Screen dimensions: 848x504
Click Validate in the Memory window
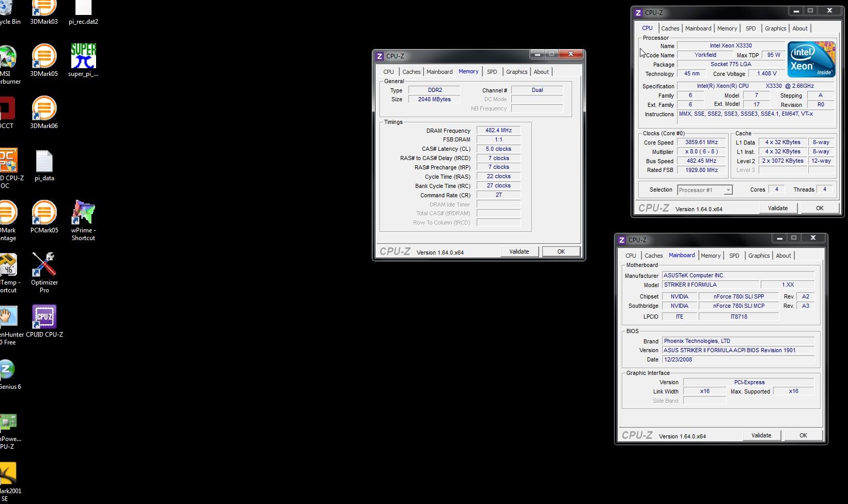coord(519,251)
